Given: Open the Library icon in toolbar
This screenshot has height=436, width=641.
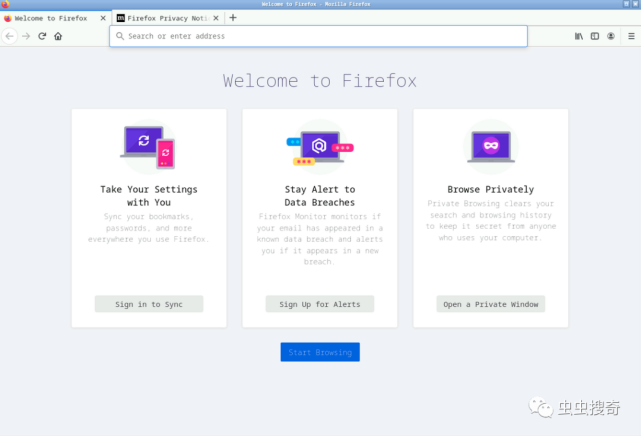Looking at the screenshot, I should coord(579,36).
